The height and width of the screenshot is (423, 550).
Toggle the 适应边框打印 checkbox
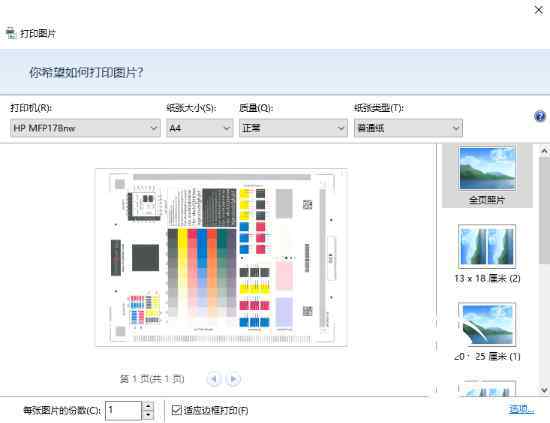coord(176,410)
